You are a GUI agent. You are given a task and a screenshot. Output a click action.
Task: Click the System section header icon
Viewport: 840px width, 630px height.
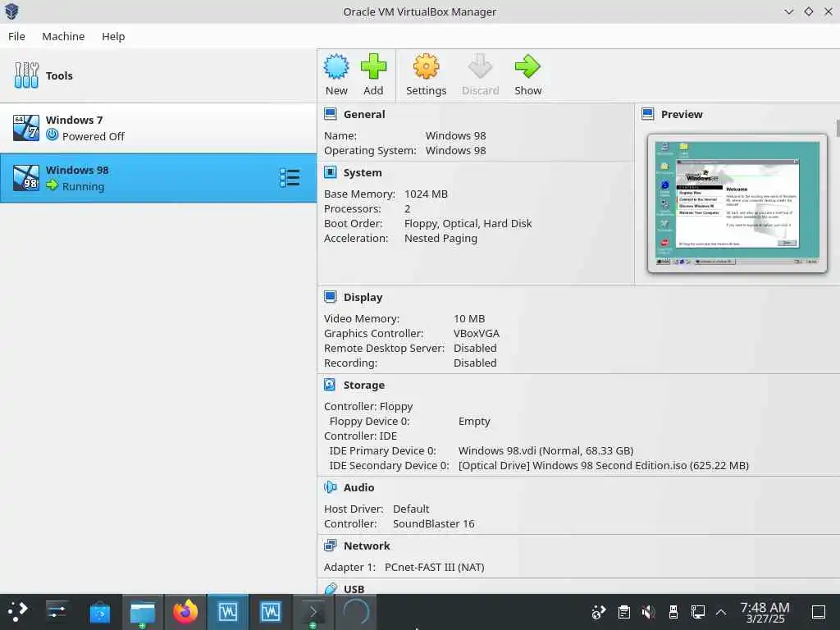(331, 172)
